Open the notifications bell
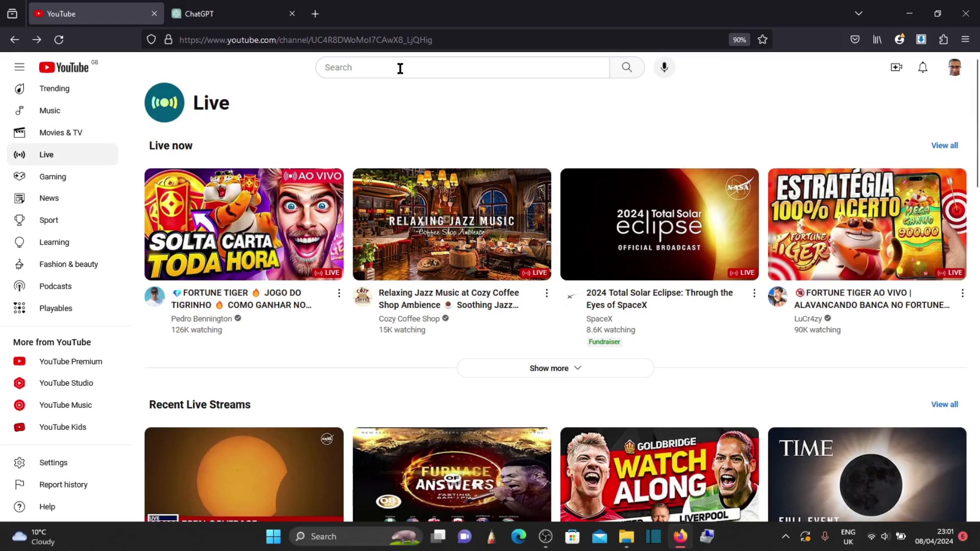Image resolution: width=980 pixels, height=551 pixels. [923, 67]
